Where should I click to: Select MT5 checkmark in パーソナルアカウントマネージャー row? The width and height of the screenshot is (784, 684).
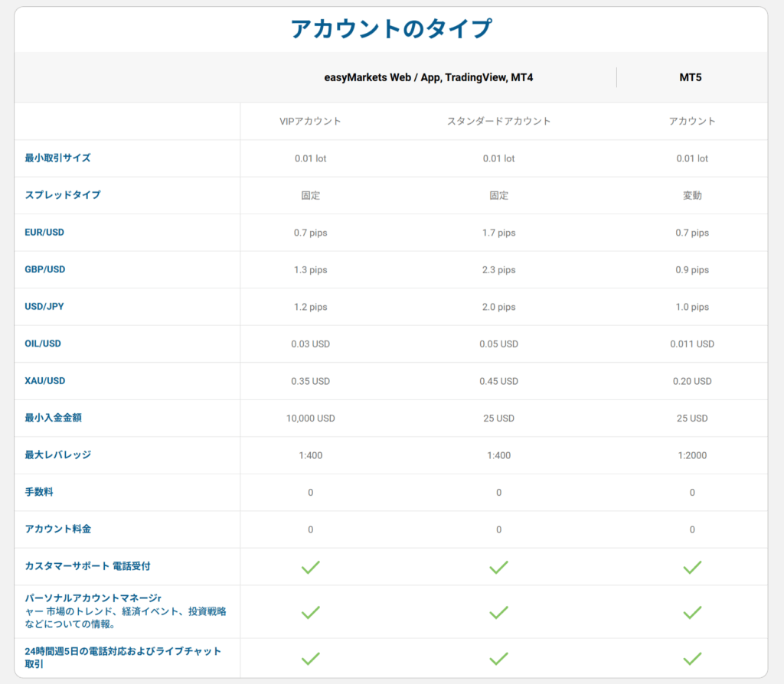[692, 612]
